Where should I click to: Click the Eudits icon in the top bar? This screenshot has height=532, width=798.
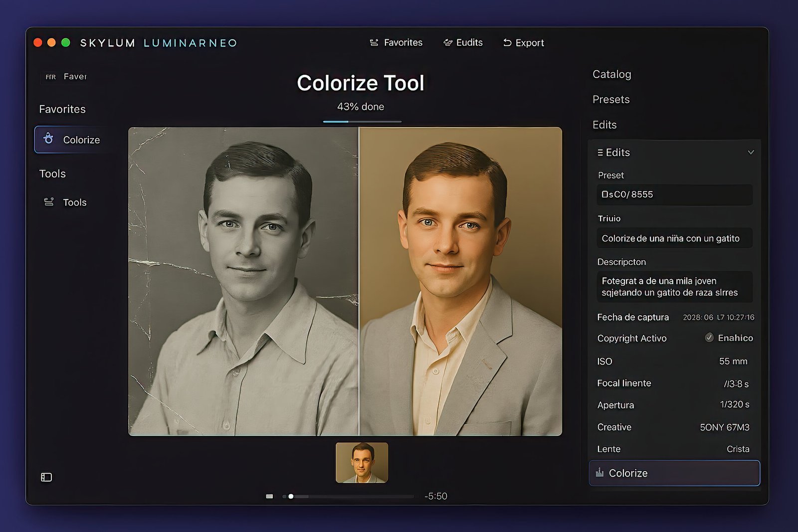click(x=448, y=43)
